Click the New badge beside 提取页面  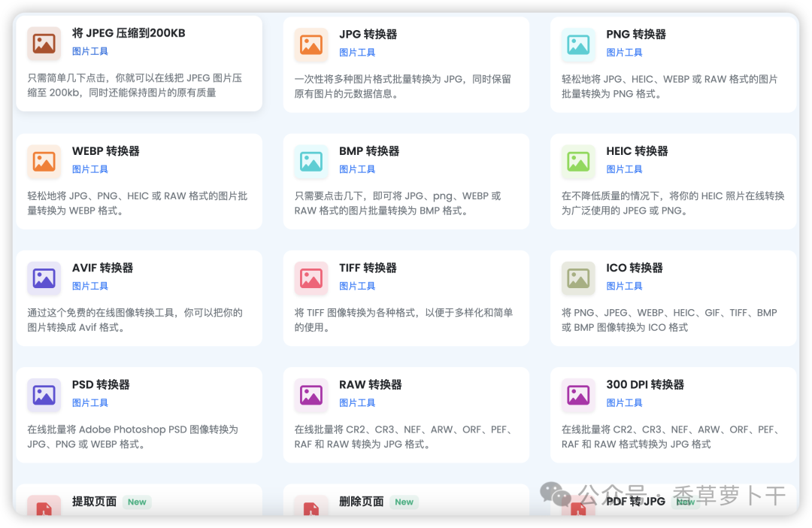[x=137, y=501]
